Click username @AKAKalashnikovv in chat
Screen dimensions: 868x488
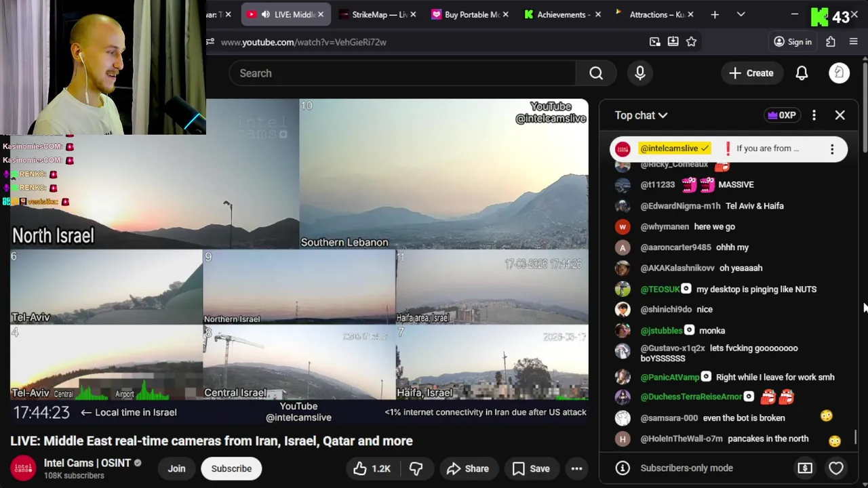677,268
